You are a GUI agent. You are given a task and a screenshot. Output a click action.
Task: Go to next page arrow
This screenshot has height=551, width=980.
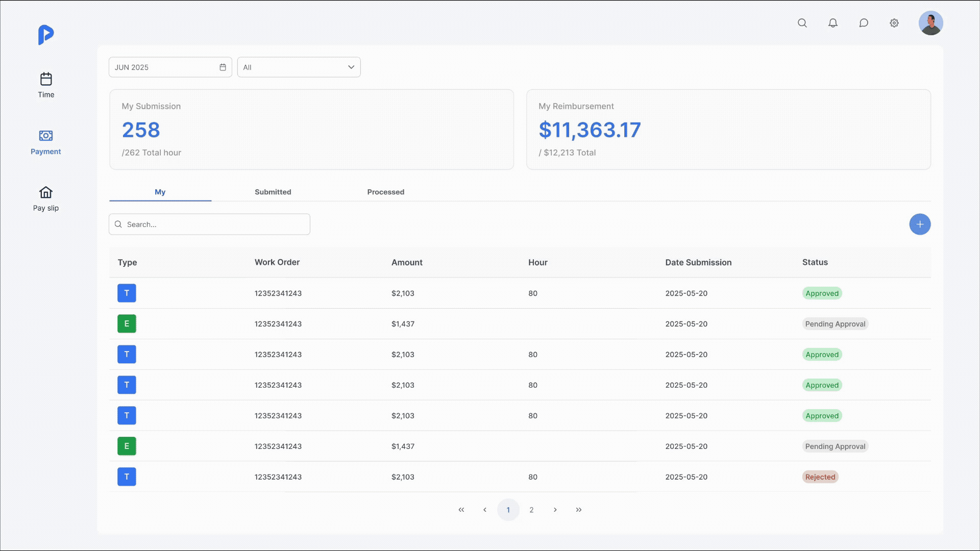click(555, 510)
